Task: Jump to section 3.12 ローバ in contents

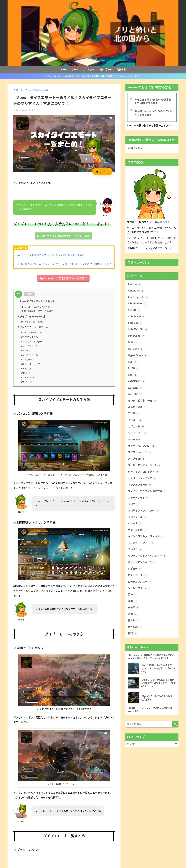Action: coord(26,382)
